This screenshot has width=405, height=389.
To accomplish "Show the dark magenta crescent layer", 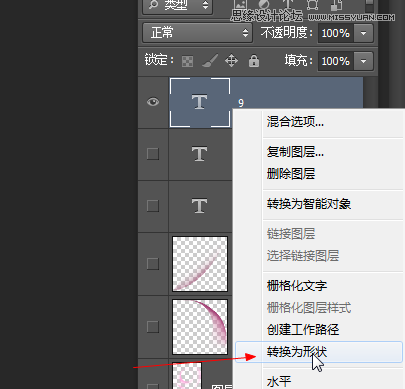I will 153,327.
